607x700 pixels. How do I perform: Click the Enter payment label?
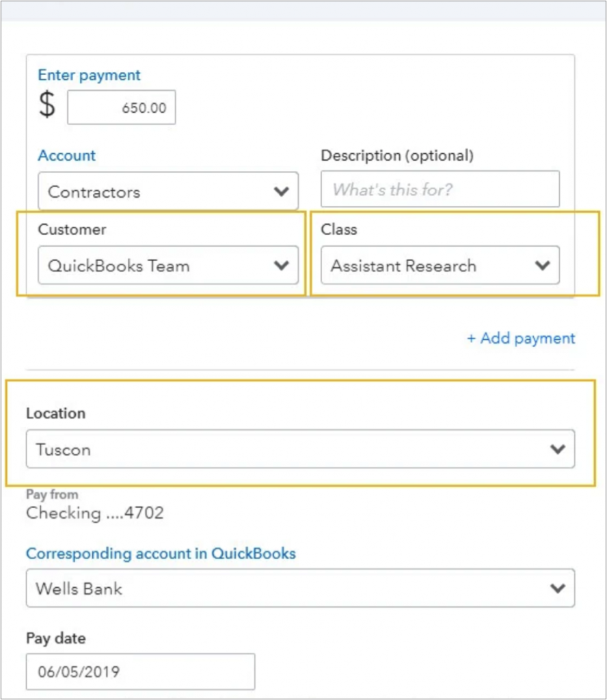(89, 75)
